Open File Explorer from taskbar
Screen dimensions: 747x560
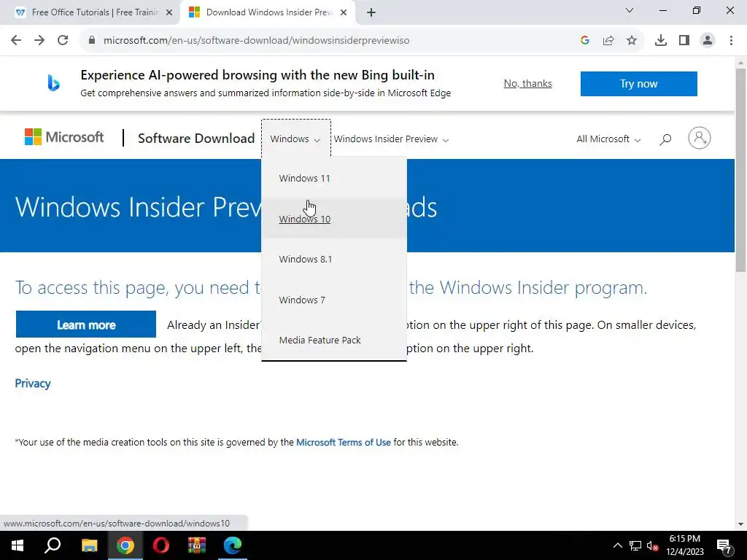coord(89,545)
